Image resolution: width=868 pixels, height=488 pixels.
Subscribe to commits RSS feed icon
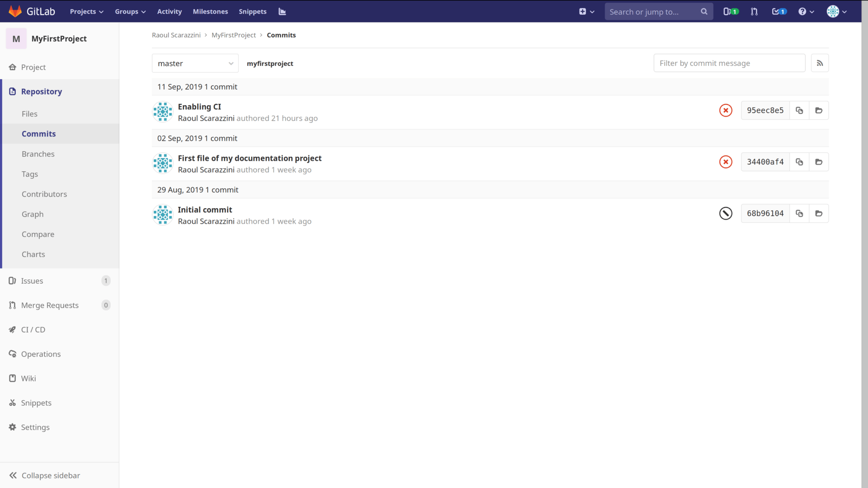(821, 63)
